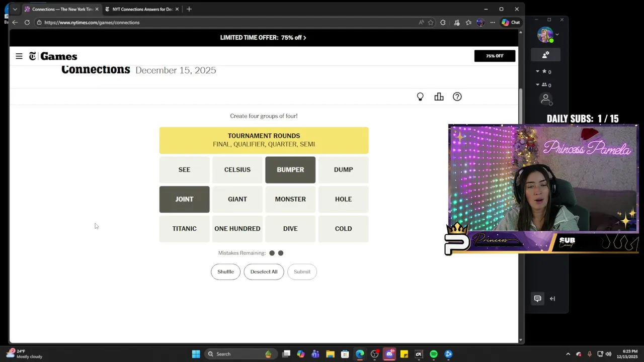Open Discord from the taskbar
The image size is (644, 362).
tap(389, 354)
